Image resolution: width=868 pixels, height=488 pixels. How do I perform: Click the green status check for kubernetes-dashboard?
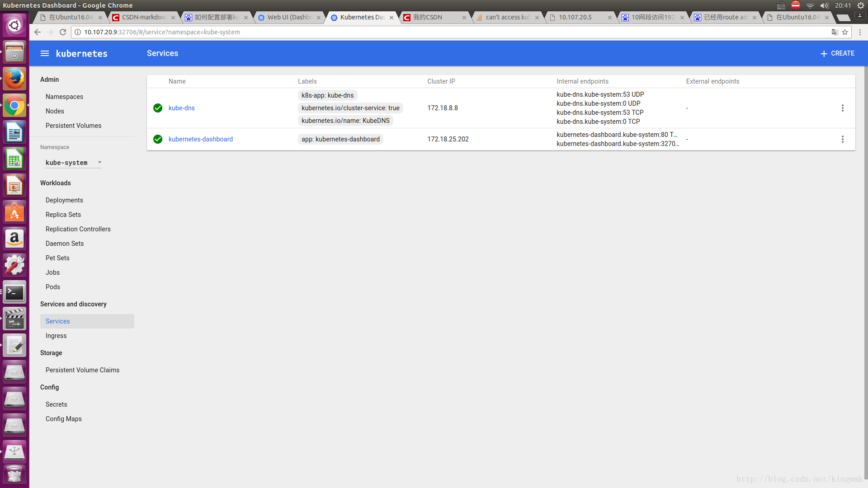tap(158, 139)
